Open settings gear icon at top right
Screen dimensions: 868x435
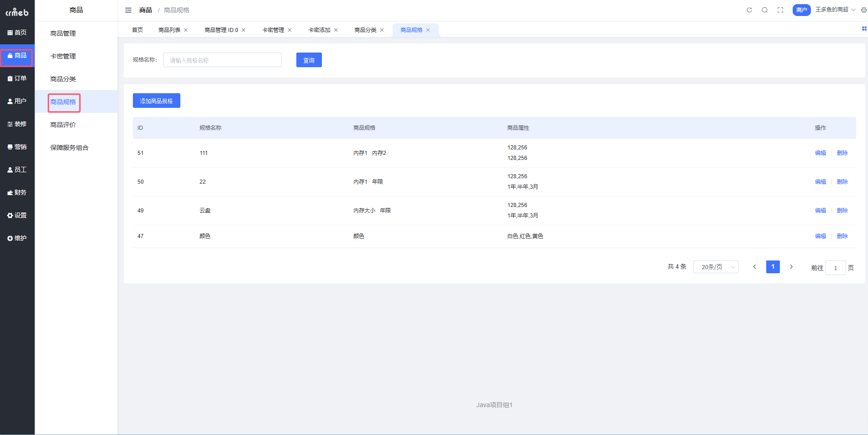coord(863,10)
